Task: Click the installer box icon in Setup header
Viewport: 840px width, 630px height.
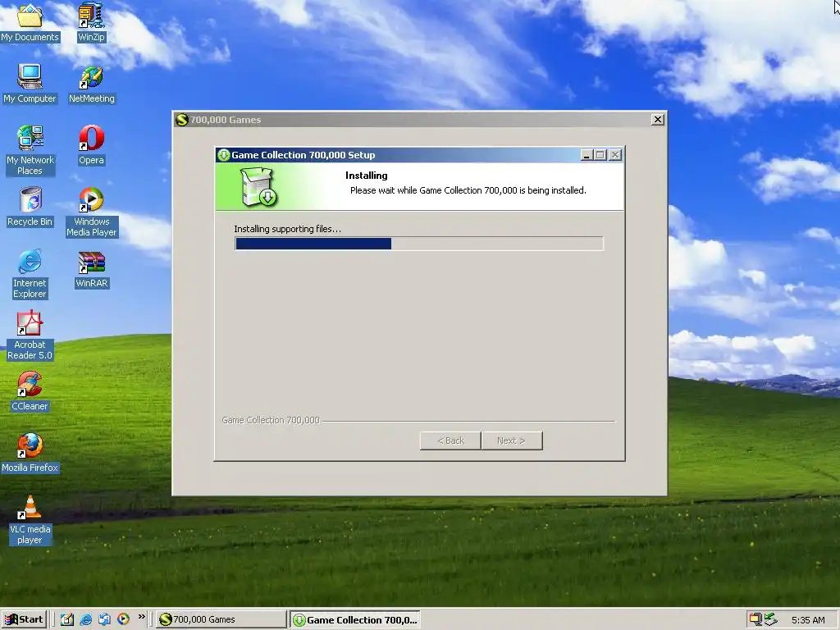Action: (258, 187)
